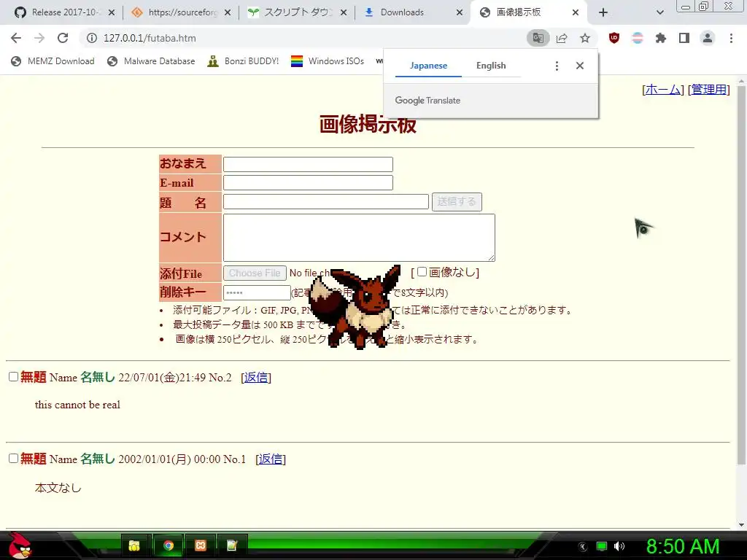
Task: Bookmark this page with the star icon
Action: tap(585, 38)
